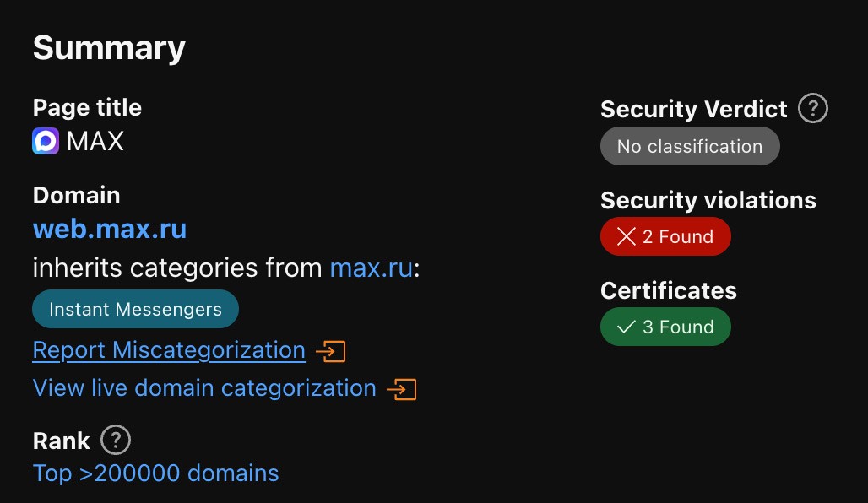Click the Top >200000 domains rank link
The height and width of the screenshot is (503, 868).
155,473
